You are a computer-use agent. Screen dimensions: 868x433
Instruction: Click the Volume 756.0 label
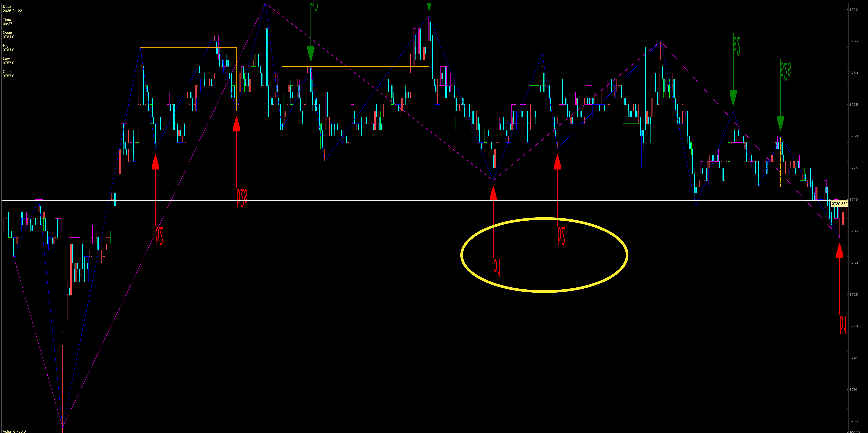[x=14, y=431]
